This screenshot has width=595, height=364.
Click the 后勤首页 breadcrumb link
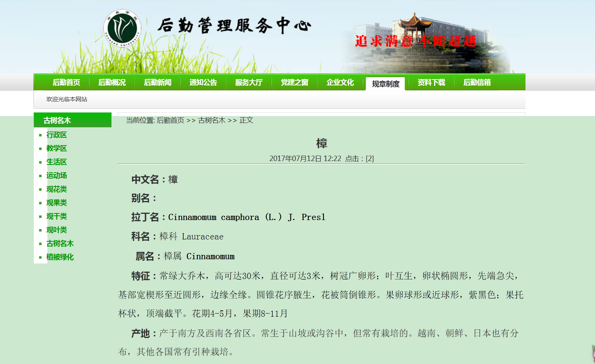170,120
